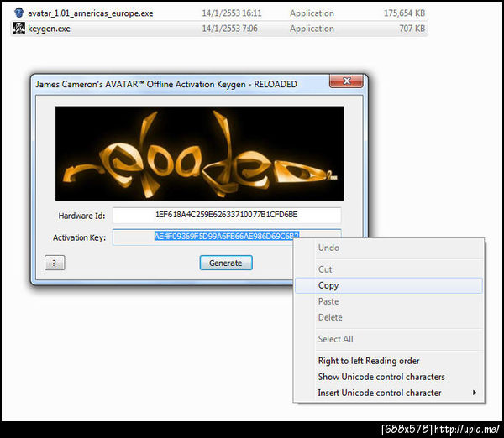The image size is (504, 438).
Task: Choose Delete in the context menu
Action: pos(389,317)
